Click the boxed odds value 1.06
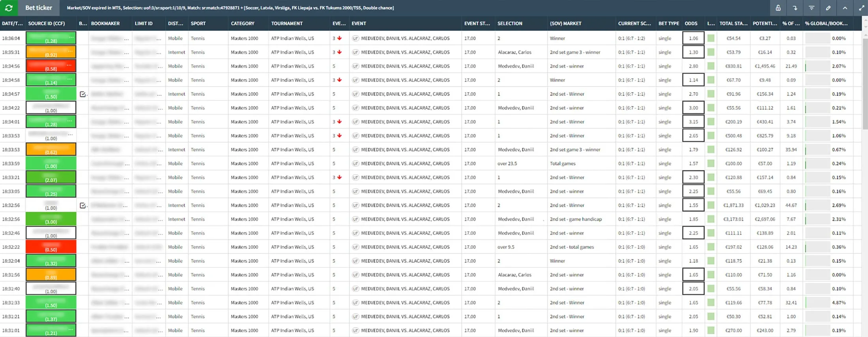This screenshot has height=337, width=868. pyautogui.click(x=693, y=38)
